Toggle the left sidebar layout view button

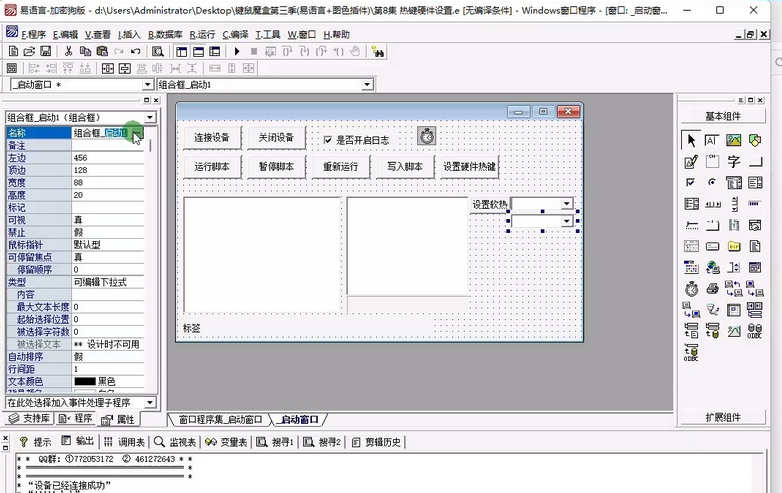pyautogui.click(x=182, y=51)
